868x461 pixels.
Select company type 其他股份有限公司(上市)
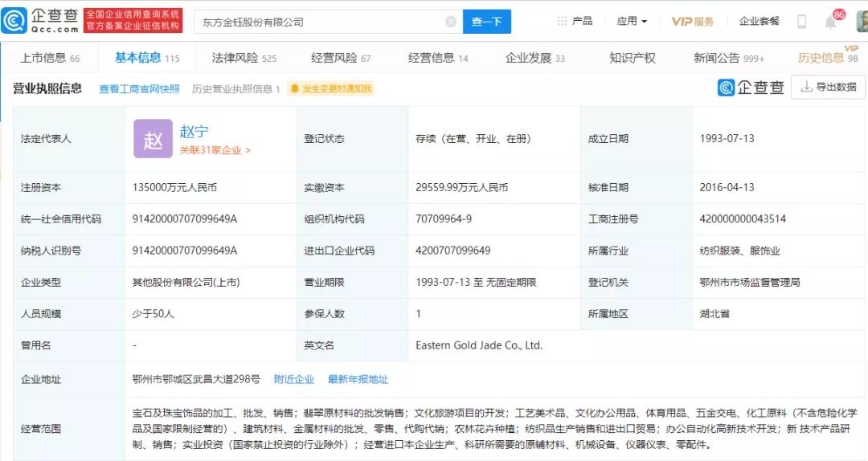[186, 282]
